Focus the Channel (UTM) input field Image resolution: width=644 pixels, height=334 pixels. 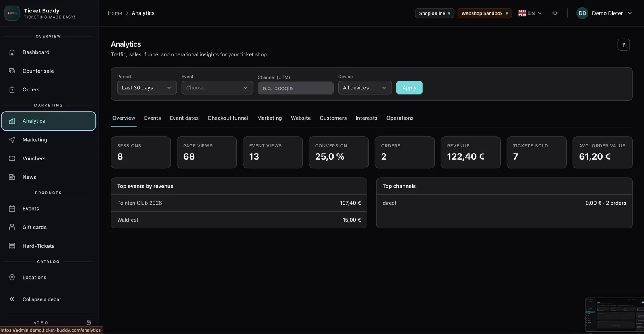pyautogui.click(x=295, y=88)
